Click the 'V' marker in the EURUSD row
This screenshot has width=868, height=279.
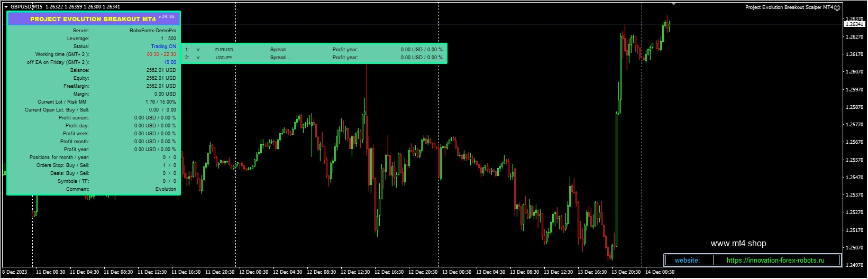click(198, 50)
